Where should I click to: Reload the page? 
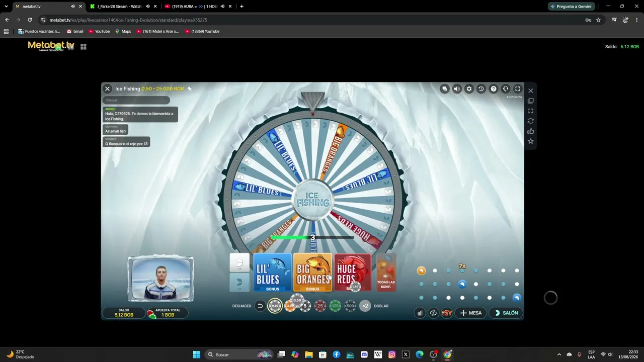coord(30,20)
